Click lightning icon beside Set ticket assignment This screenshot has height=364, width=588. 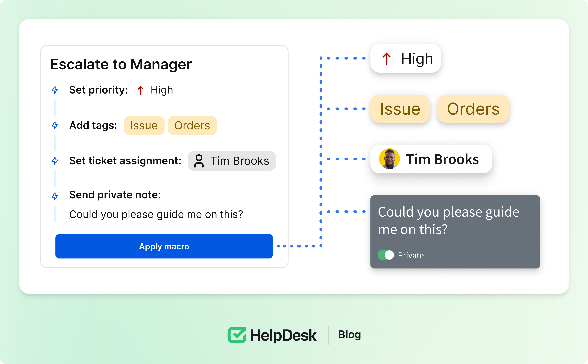click(55, 161)
